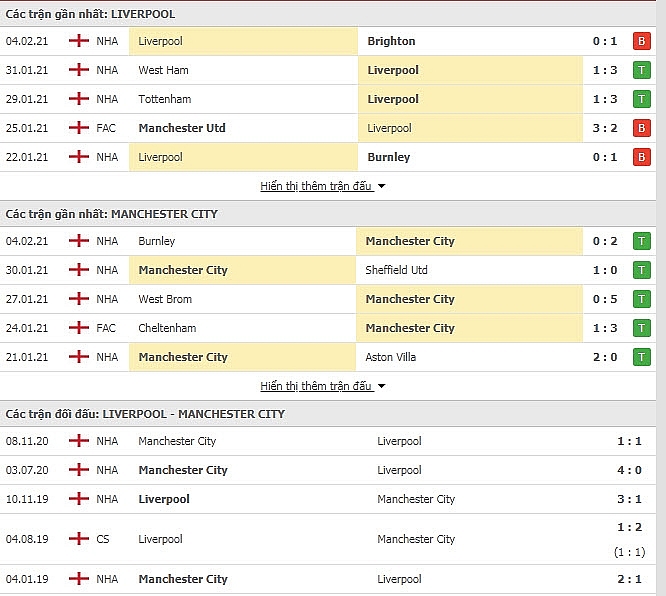Screen dimensions: 666x596
Task: Click red B badge on Manchester Utd row
Action: (x=641, y=128)
